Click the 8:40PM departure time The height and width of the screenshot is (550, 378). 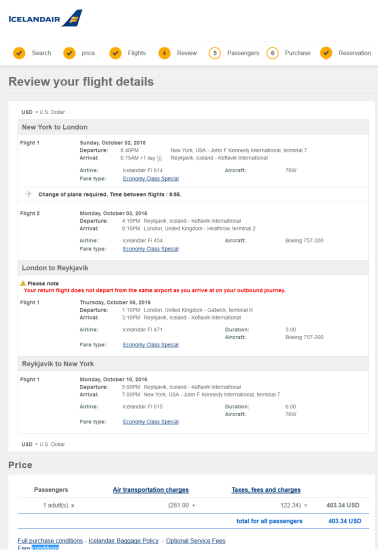point(129,150)
